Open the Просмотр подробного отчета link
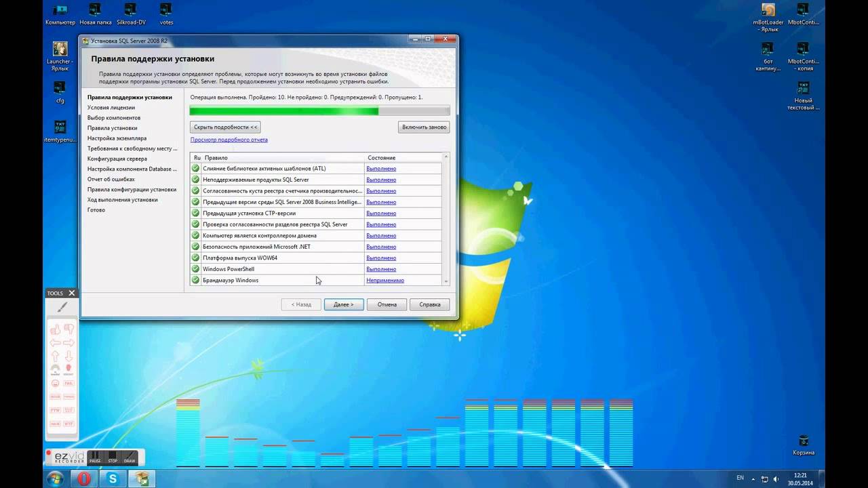Image resolution: width=868 pixels, height=488 pixels. (x=229, y=140)
